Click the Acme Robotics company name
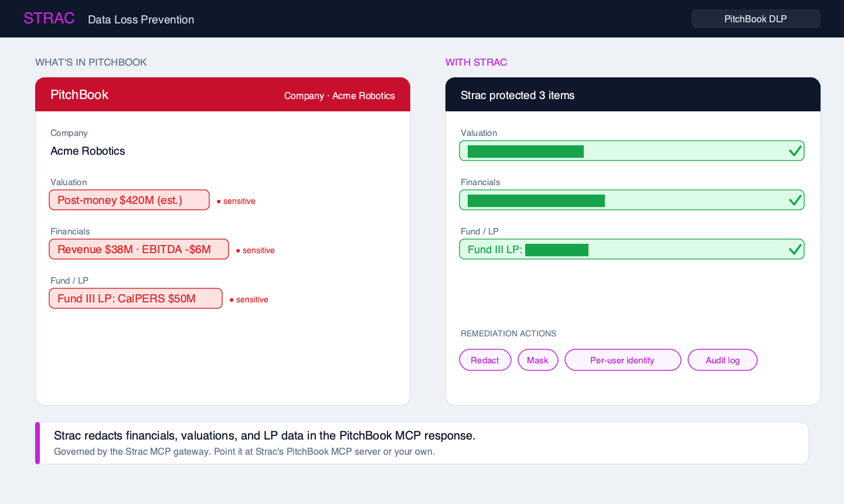 pyautogui.click(x=88, y=151)
